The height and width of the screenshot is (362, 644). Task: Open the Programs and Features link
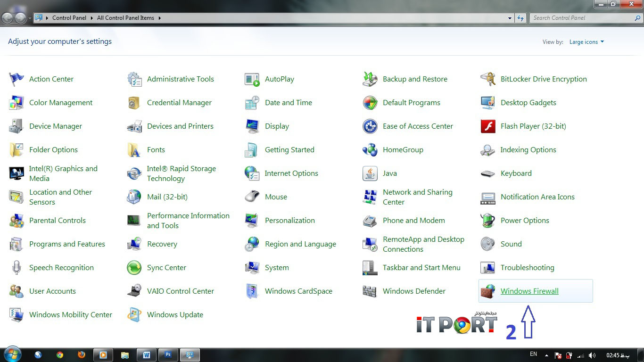(67, 244)
